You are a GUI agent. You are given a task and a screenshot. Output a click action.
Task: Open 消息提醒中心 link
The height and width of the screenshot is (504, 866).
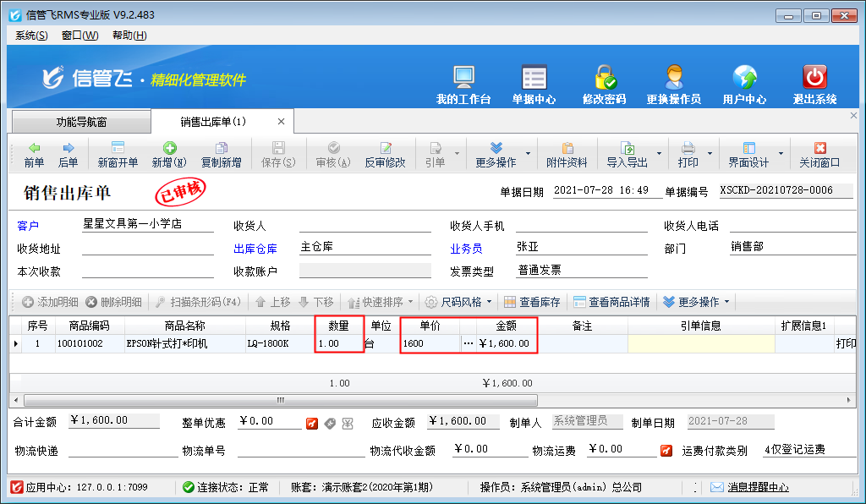[758, 487]
